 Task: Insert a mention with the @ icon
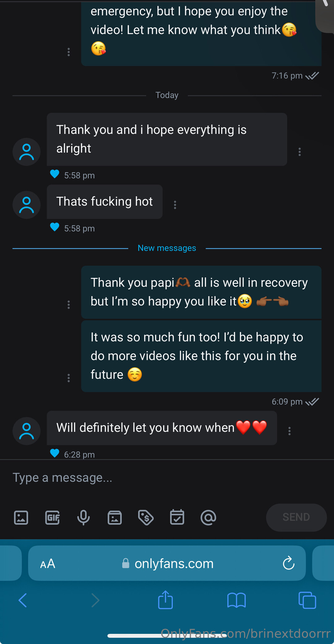(208, 517)
